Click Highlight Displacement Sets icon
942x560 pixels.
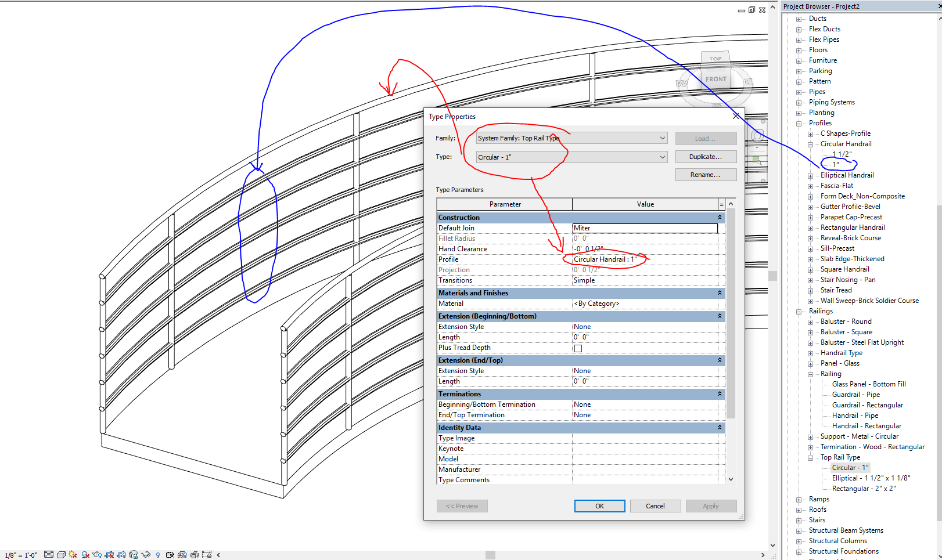(195, 555)
